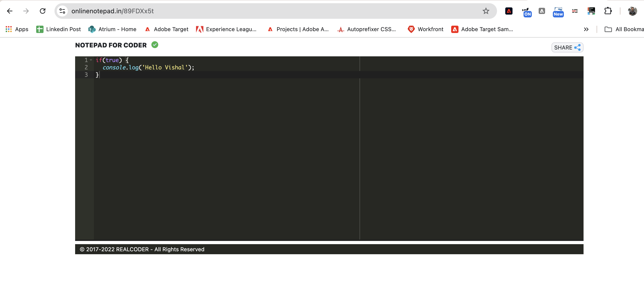Click the 'true' keyword in the code
This screenshot has height=284, width=644.
pyautogui.click(x=112, y=60)
